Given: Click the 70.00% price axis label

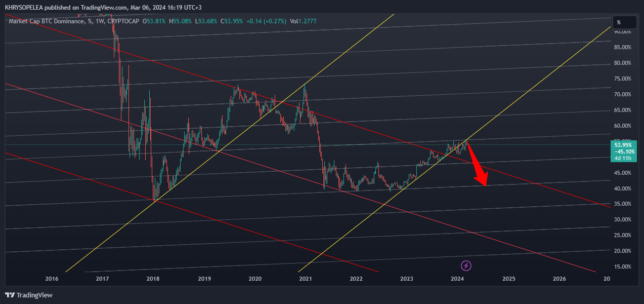Looking at the screenshot, I should [622, 94].
